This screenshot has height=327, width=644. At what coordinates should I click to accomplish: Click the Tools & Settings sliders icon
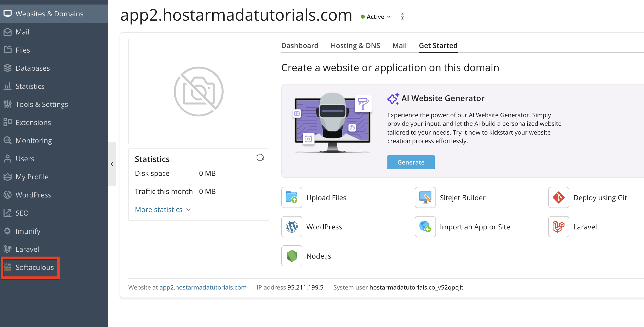[8, 104]
